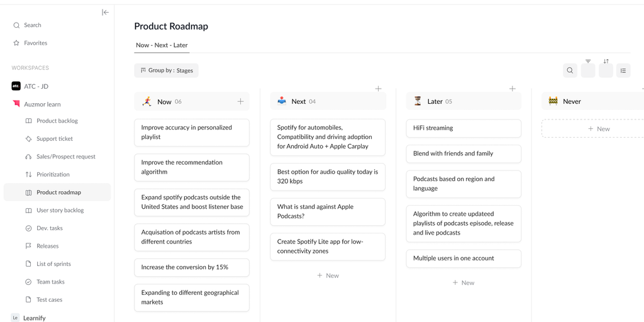Select Product roadmap in the sidebar
The image size is (644, 322).
click(57, 192)
